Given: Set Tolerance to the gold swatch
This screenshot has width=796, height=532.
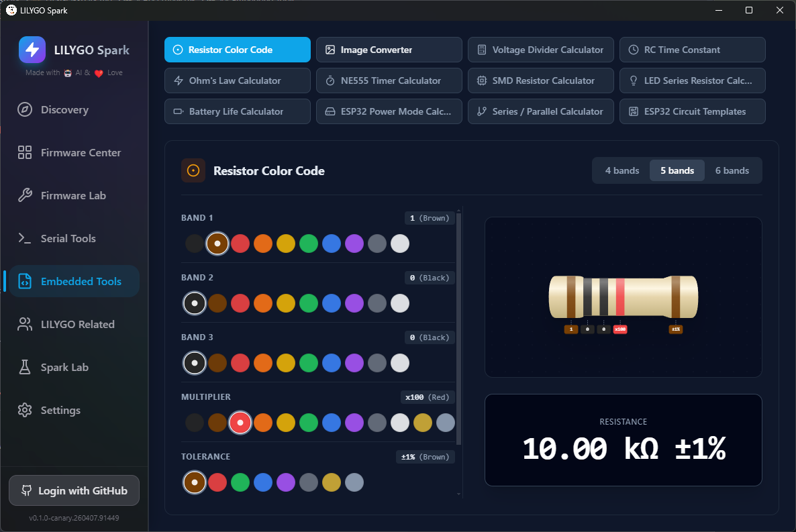Looking at the screenshot, I should tap(332, 482).
